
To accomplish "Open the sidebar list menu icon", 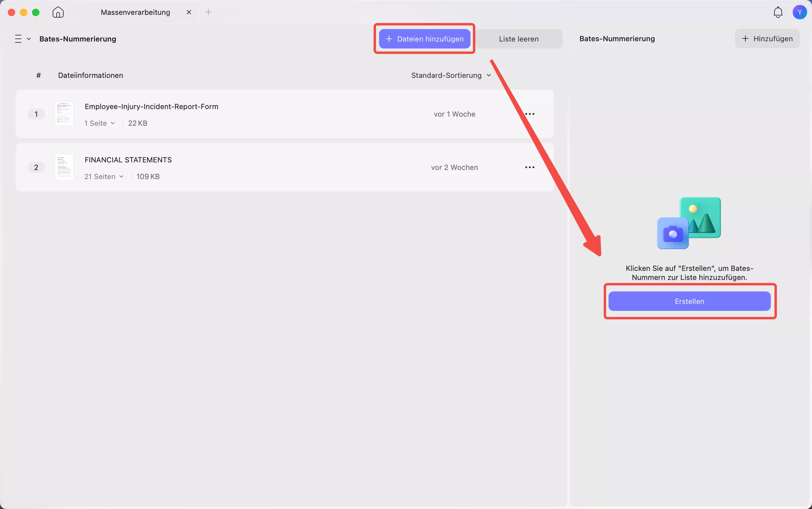I will tap(18, 39).
